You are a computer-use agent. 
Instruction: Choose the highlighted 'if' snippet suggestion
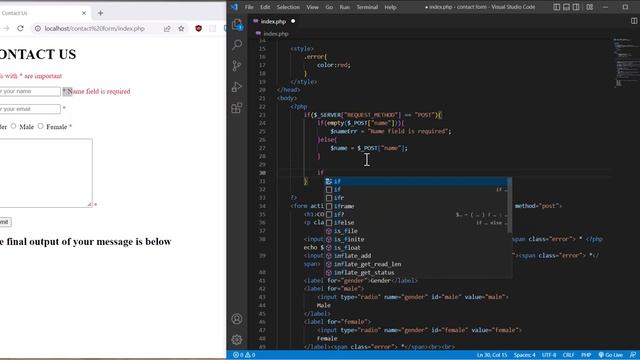coord(416,181)
